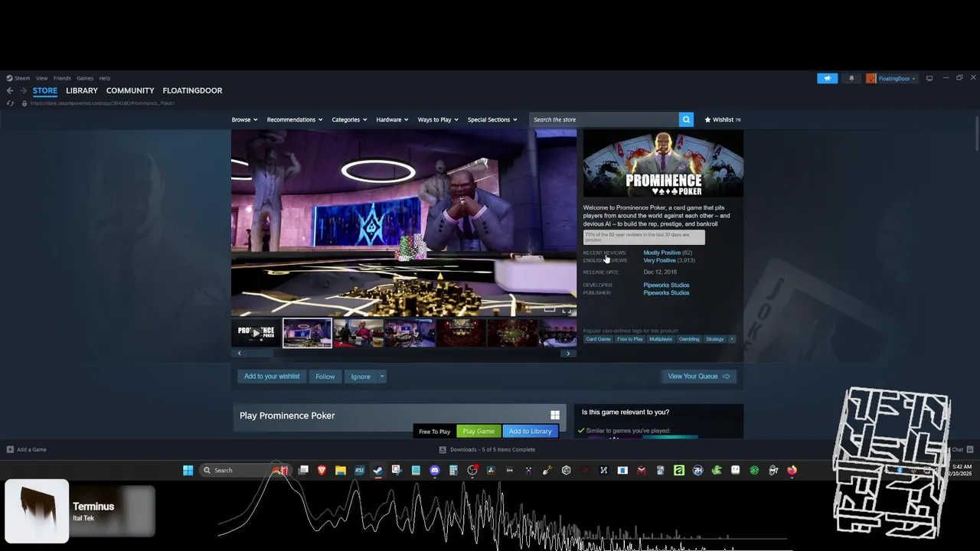Select the highlighted second screenshot thumbnail

(x=307, y=333)
